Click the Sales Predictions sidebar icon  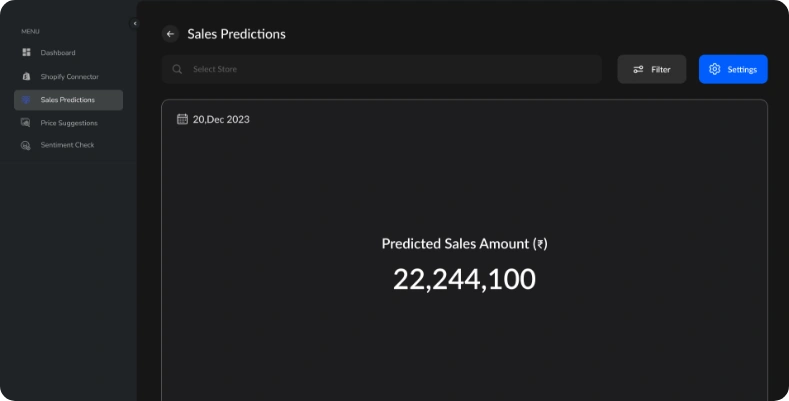click(27, 100)
